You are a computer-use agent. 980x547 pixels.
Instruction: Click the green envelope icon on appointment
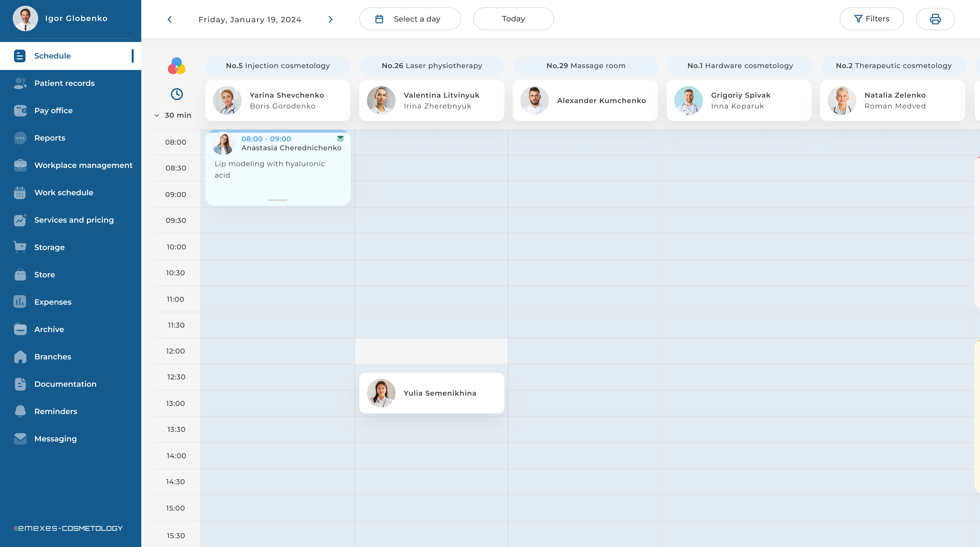click(x=340, y=139)
